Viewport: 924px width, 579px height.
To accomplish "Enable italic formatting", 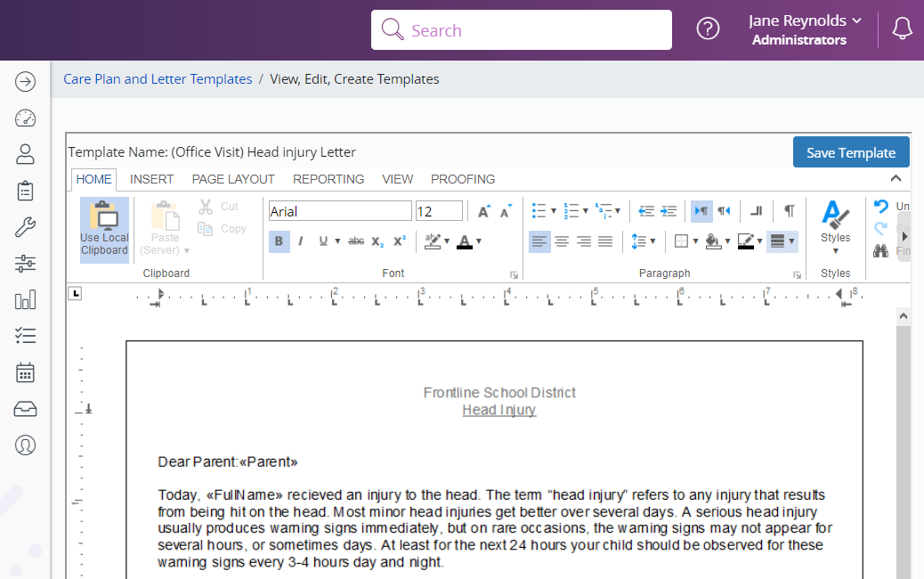I will (303, 241).
